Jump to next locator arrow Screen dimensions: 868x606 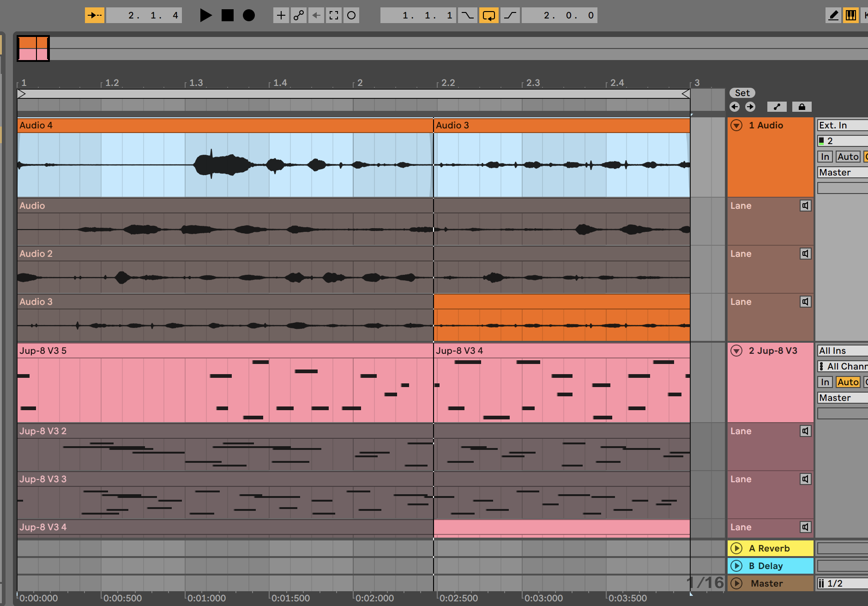click(x=750, y=107)
